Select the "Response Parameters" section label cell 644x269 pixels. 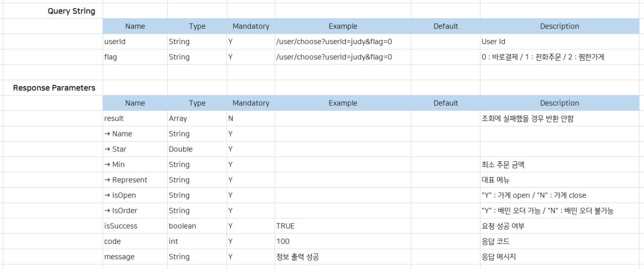click(x=54, y=88)
